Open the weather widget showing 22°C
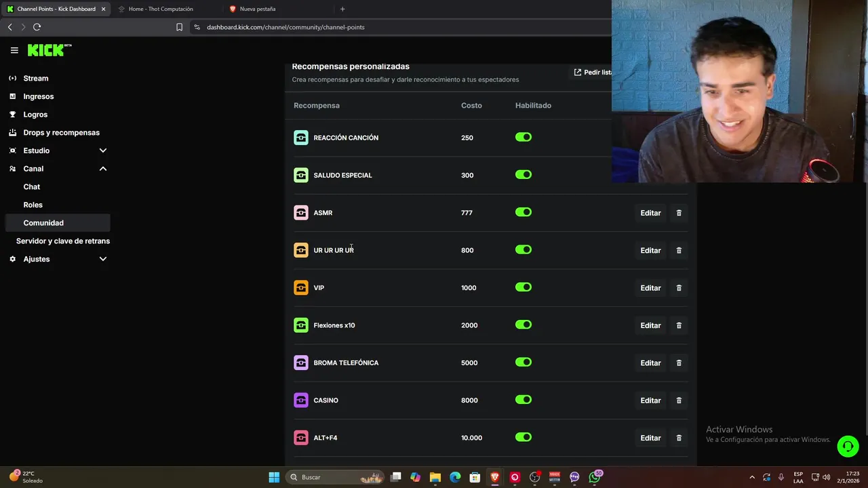 pos(26,477)
